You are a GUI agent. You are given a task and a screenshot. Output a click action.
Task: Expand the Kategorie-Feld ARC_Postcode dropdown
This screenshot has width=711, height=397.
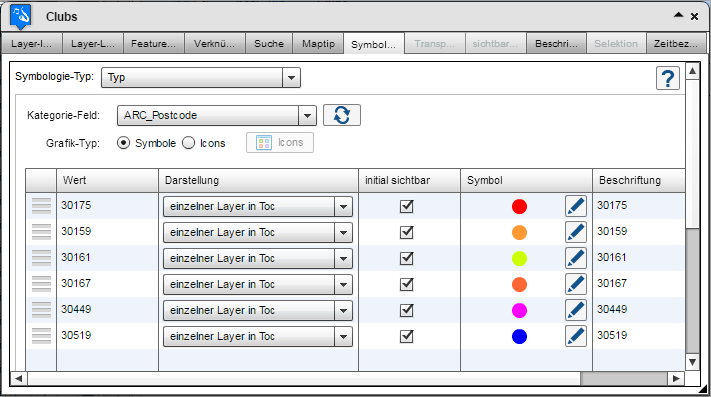(x=307, y=116)
